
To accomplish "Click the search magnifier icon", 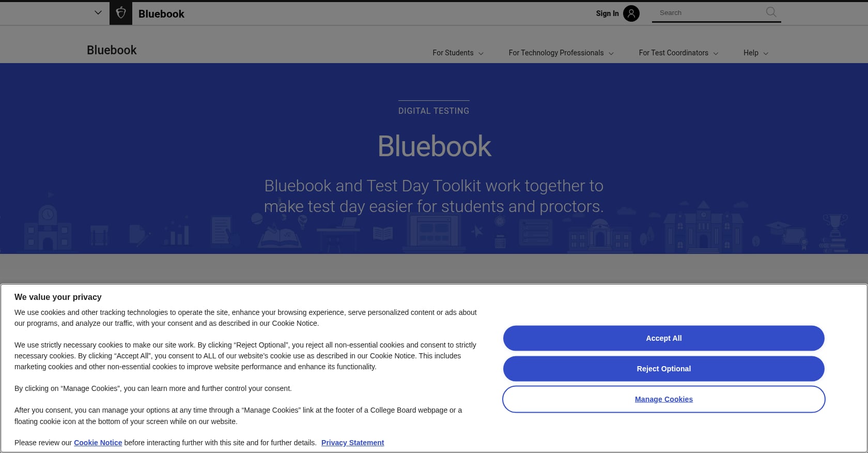I will click(x=771, y=12).
